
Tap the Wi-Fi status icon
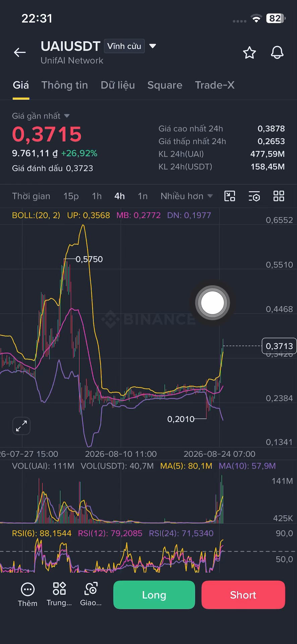pyautogui.click(x=256, y=19)
